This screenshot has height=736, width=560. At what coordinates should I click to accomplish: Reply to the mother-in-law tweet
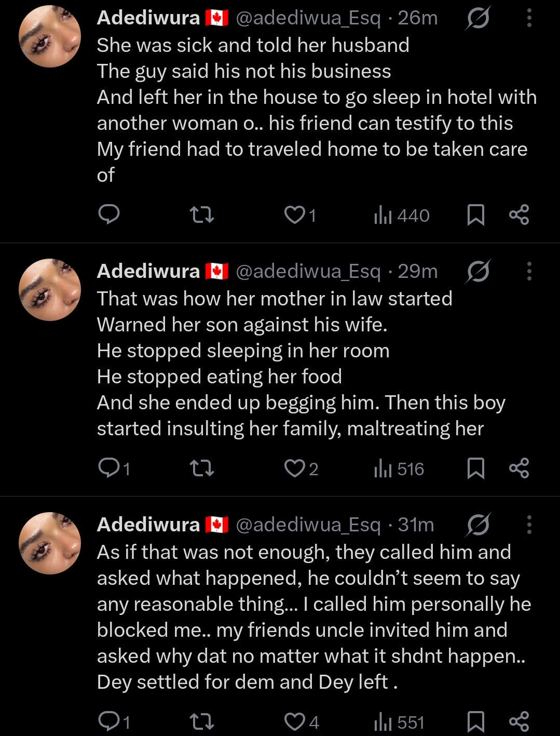coord(109,468)
